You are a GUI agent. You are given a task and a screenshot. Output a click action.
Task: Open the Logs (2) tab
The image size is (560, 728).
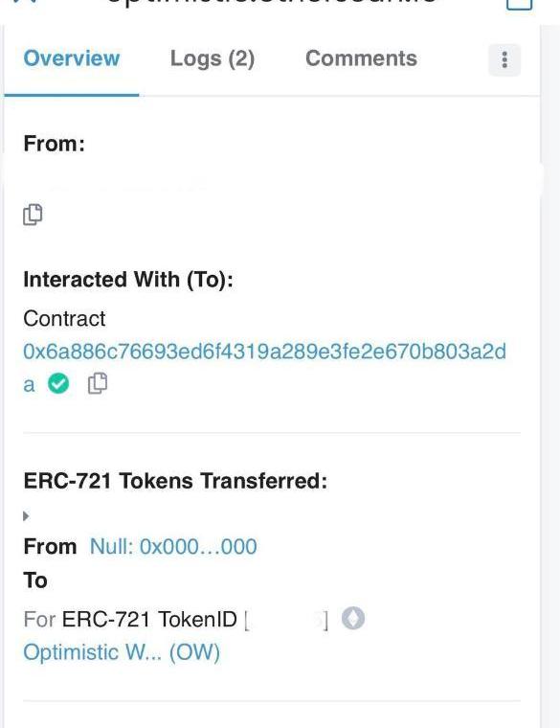point(213,59)
